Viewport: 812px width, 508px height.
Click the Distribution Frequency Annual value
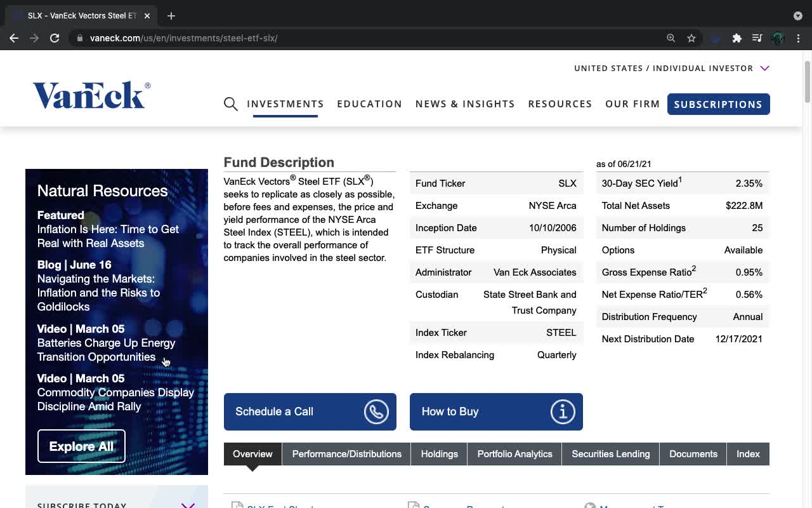coord(748,317)
